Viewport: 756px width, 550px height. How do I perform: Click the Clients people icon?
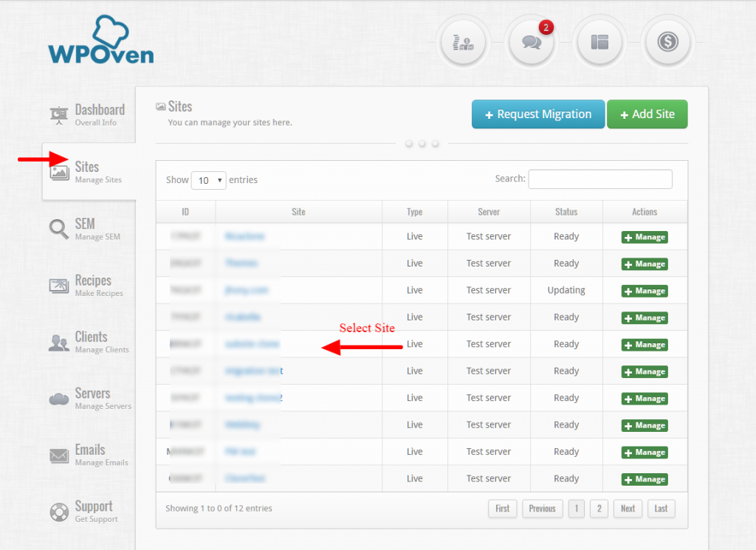(59, 343)
